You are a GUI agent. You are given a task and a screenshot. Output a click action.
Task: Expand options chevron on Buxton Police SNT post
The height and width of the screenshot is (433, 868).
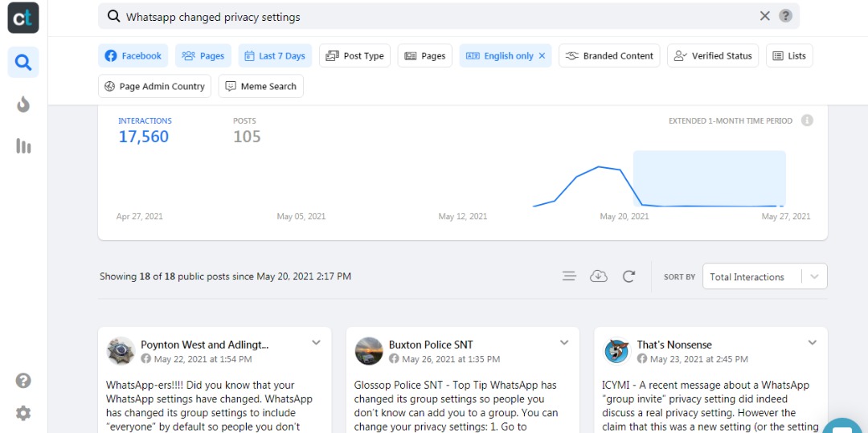click(564, 342)
